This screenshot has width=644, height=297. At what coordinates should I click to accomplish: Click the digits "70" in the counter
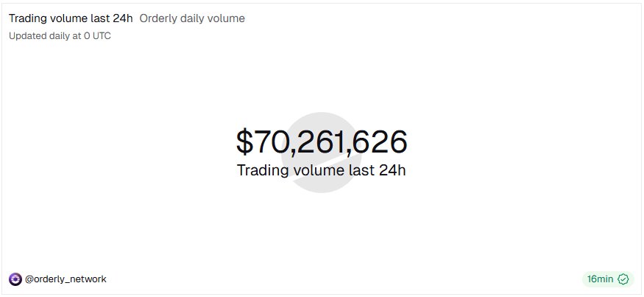point(272,142)
